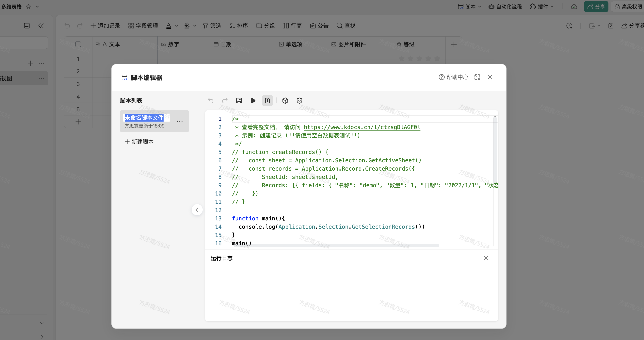644x340 pixels.
Task: Run the script with play icon
Action: click(253, 101)
